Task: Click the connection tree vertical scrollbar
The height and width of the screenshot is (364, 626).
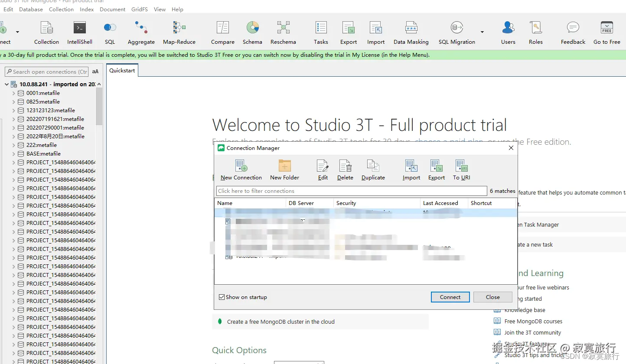Action: tap(99, 106)
